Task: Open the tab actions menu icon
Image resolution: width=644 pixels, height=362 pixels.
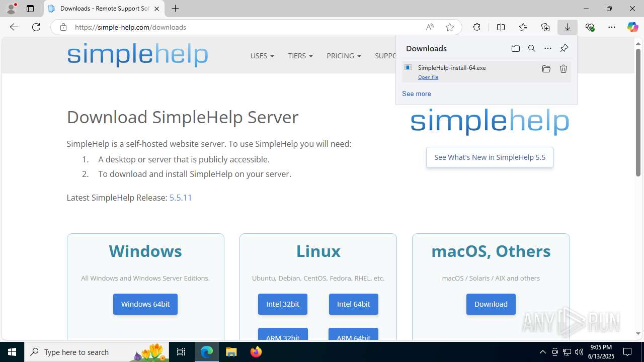Action: (30, 9)
